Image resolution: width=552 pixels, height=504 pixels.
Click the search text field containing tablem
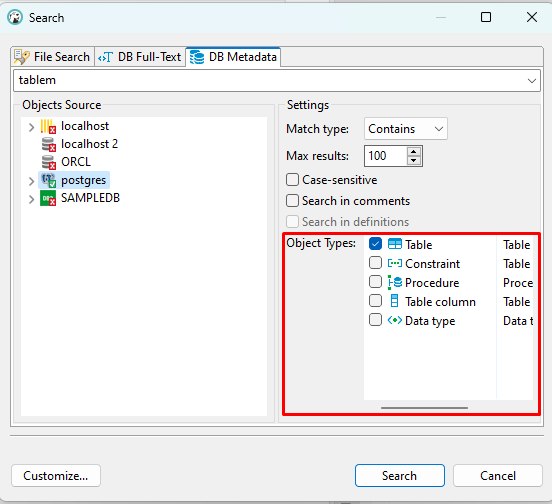pyautogui.click(x=277, y=81)
